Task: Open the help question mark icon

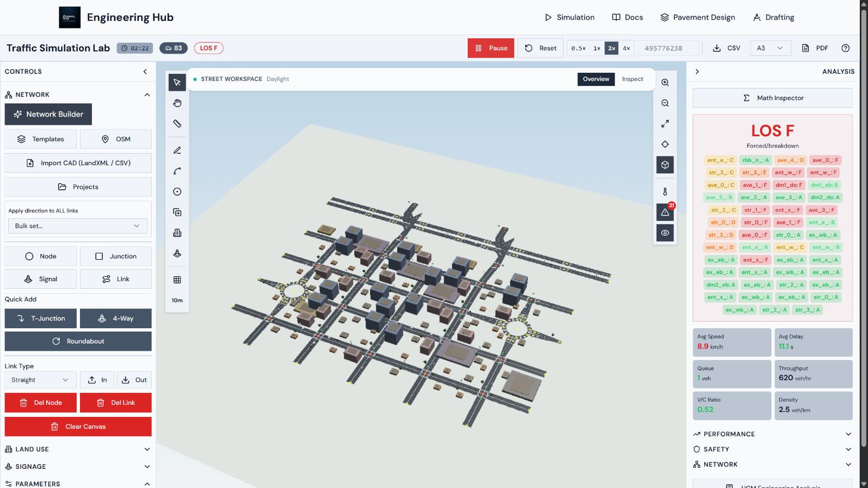Action: (x=846, y=48)
